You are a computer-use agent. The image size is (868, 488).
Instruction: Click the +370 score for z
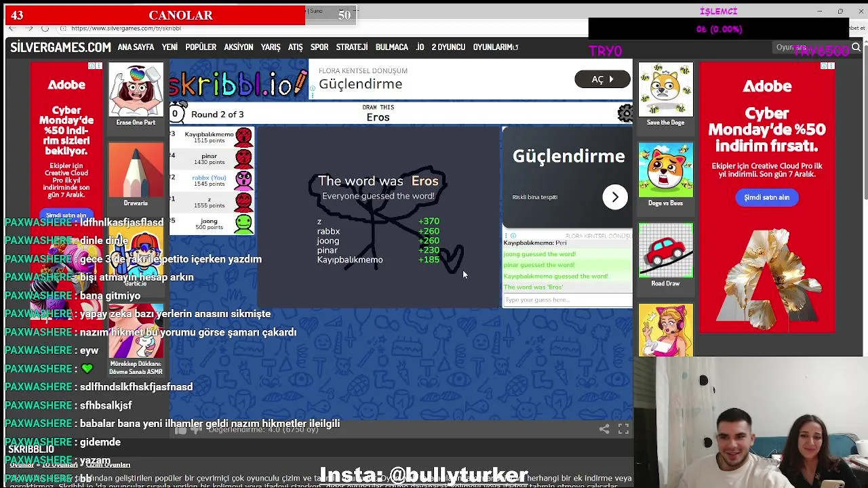(429, 222)
